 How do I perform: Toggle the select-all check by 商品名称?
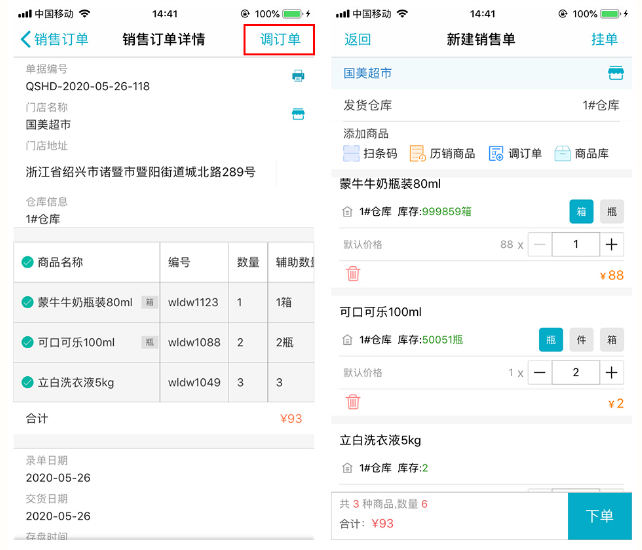tap(27, 262)
